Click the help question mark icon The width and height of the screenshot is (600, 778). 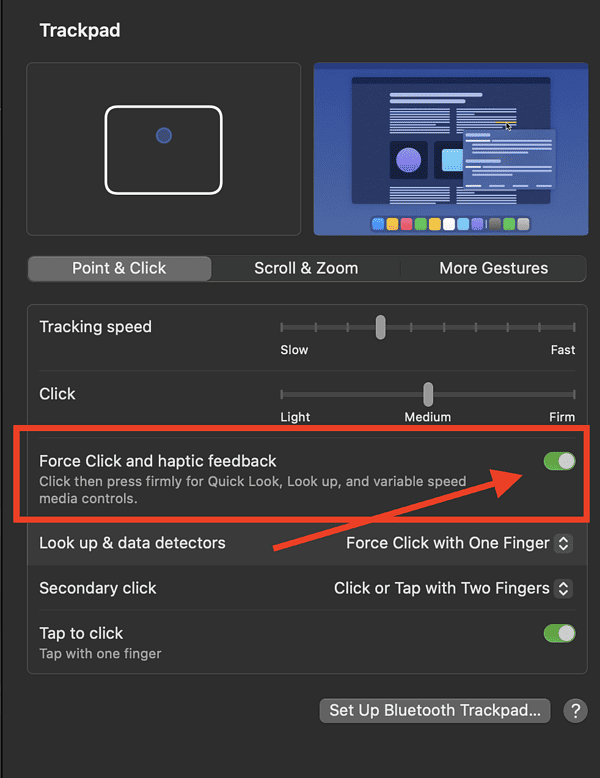[575, 711]
